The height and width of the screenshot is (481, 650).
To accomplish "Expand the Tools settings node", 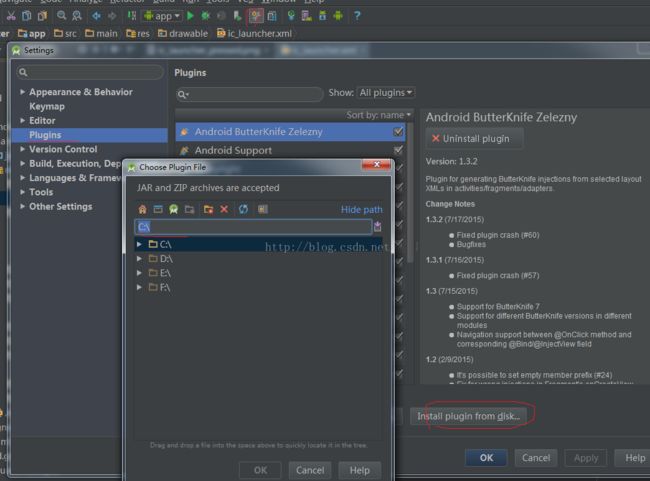I will point(22,192).
